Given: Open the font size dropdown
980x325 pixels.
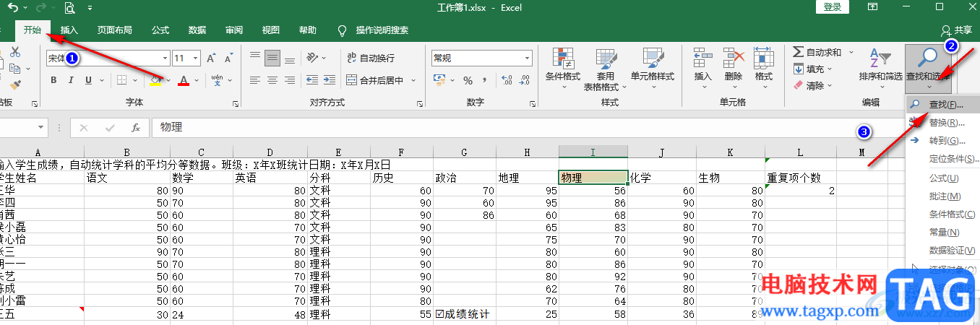Looking at the screenshot, I should tap(196, 58).
